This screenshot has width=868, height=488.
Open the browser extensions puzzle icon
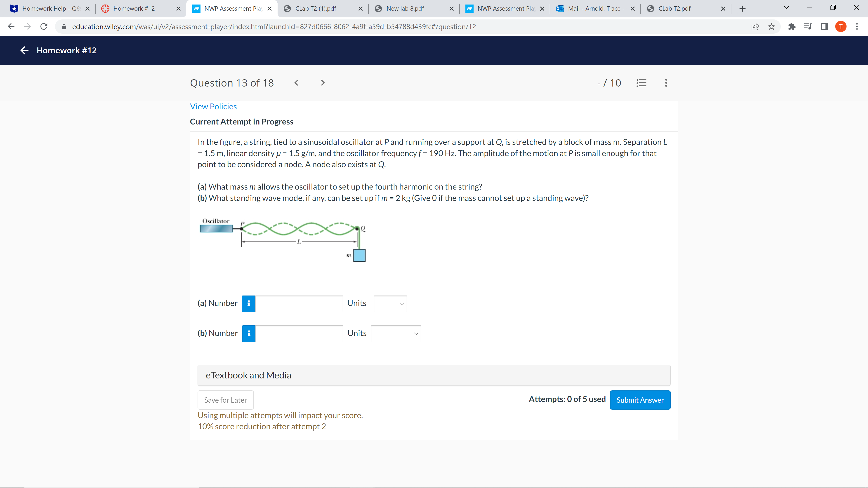click(x=792, y=27)
